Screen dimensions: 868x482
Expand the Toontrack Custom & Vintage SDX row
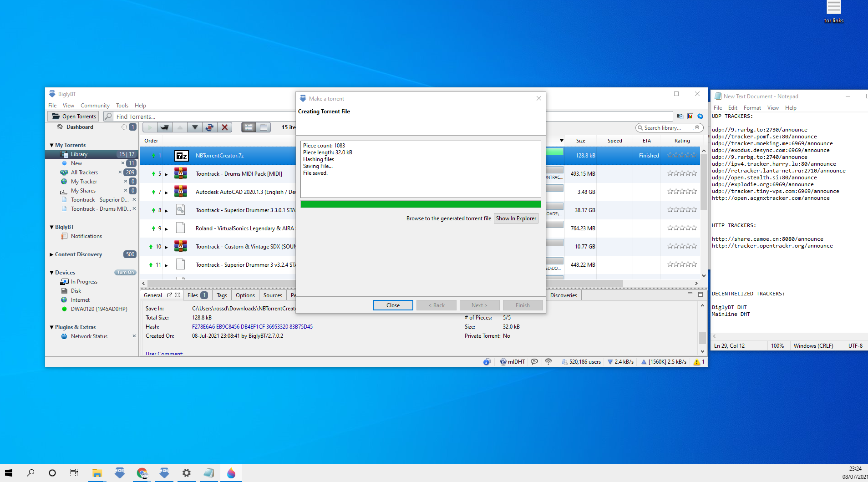pos(166,247)
